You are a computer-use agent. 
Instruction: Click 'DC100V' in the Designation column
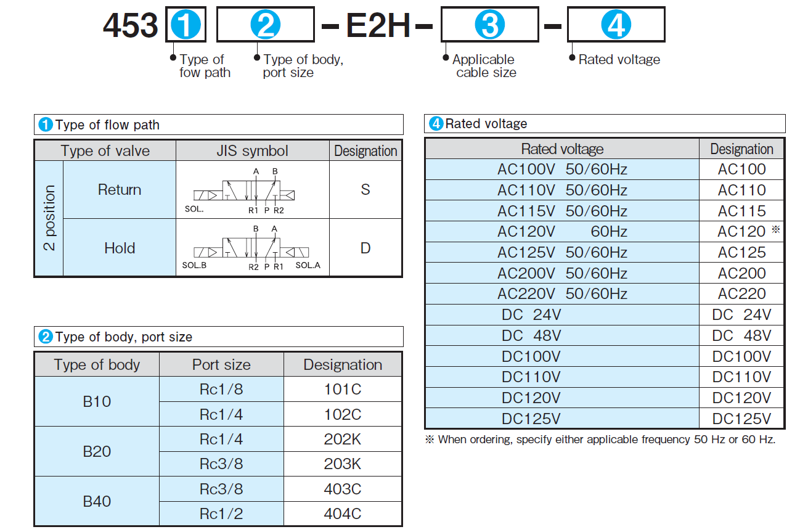pos(742,356)
